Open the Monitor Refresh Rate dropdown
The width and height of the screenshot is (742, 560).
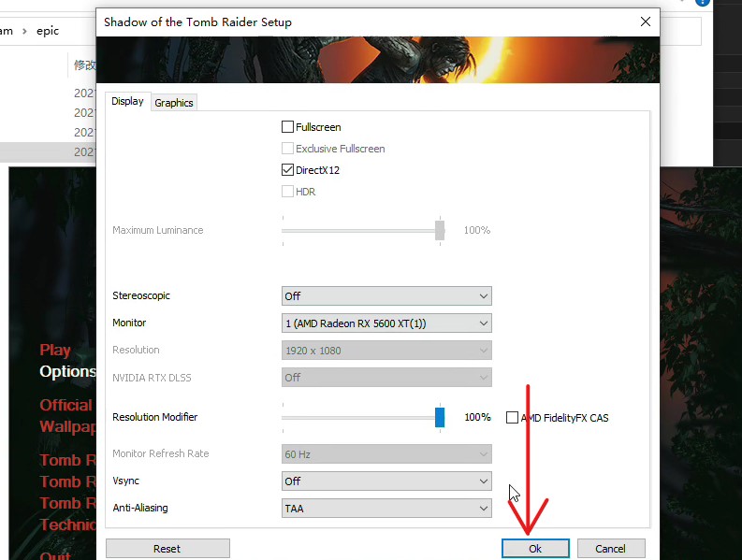pyautogui.click(x=386, y=454)
